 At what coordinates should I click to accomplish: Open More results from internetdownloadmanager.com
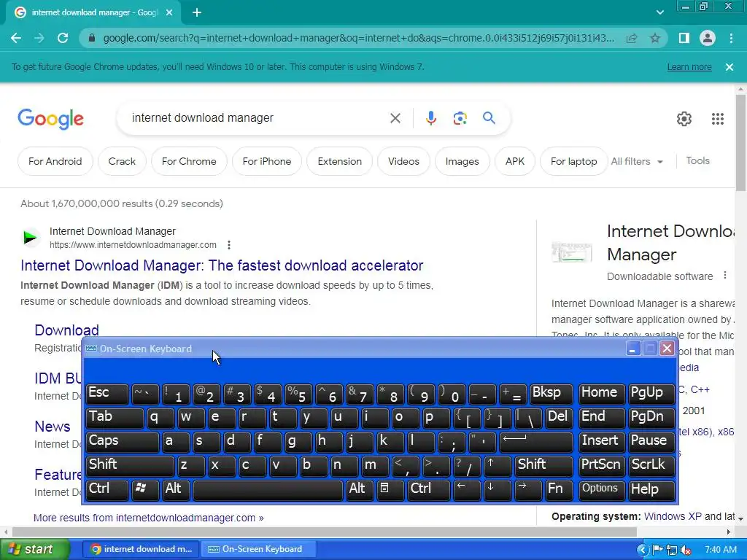(149, 518)
